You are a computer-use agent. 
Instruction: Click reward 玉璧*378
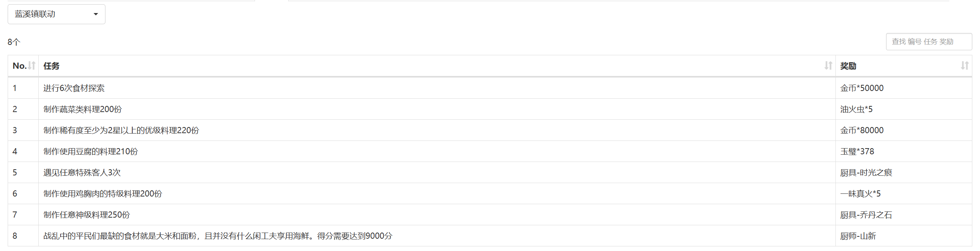click(x=857, y=151)
